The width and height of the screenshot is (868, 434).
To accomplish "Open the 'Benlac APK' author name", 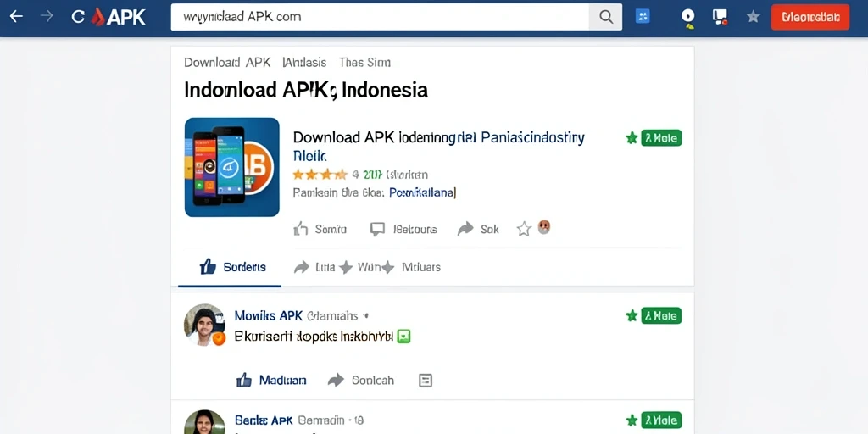I will [x=264, y=420].
